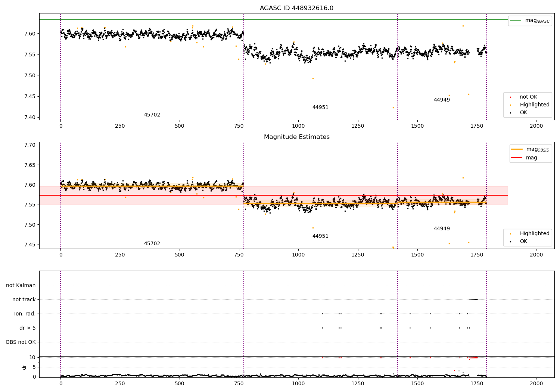Click x-axis tick 500 under the middle plot
This screenshot has width=560, height=392.
coord(180,255)
